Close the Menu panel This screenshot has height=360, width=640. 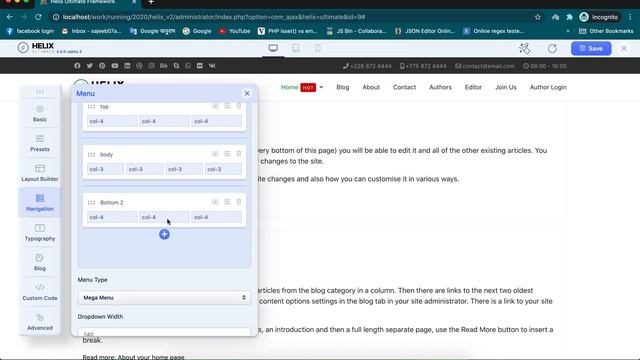pos(247,93)
